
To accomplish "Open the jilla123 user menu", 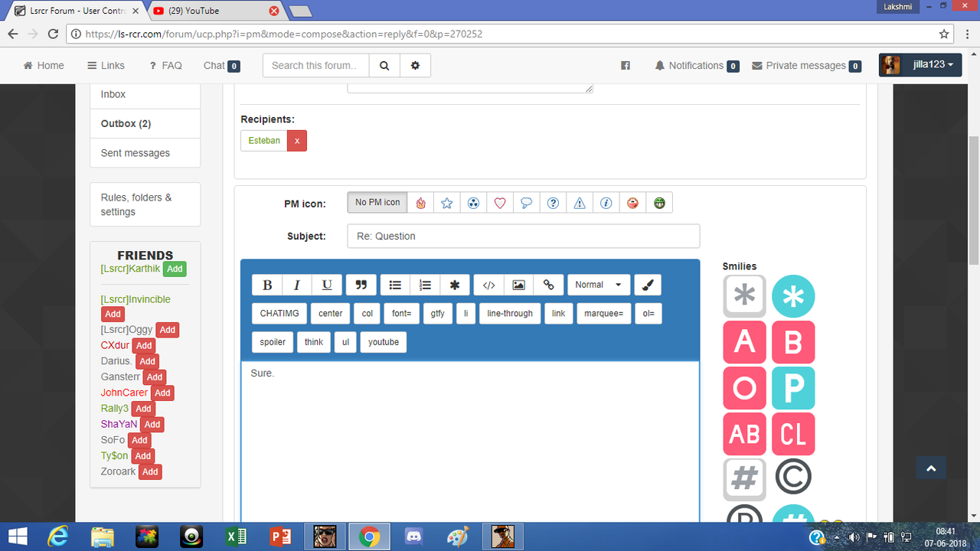I will (x=920, y=65).
